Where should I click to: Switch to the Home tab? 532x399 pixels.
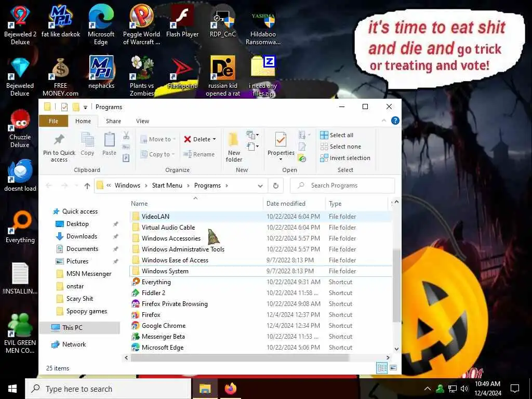[x=83, y=121]
